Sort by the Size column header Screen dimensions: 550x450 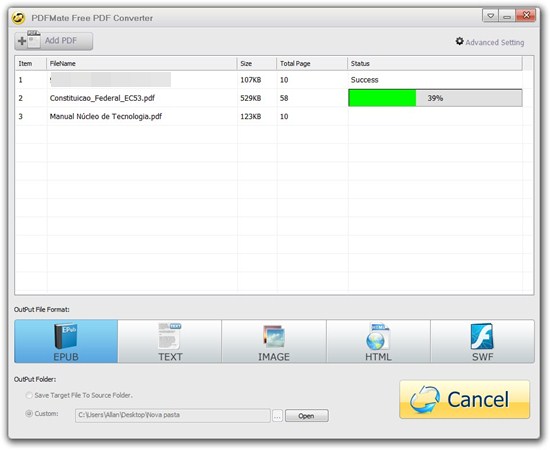pyautogui.click(x=257, y=63)
